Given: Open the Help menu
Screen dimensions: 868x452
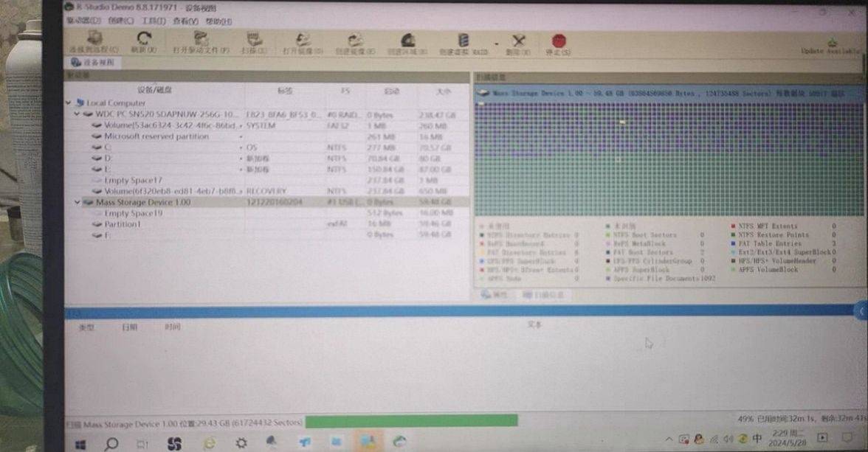Looking at the screenshot, I should pos(218,21).
